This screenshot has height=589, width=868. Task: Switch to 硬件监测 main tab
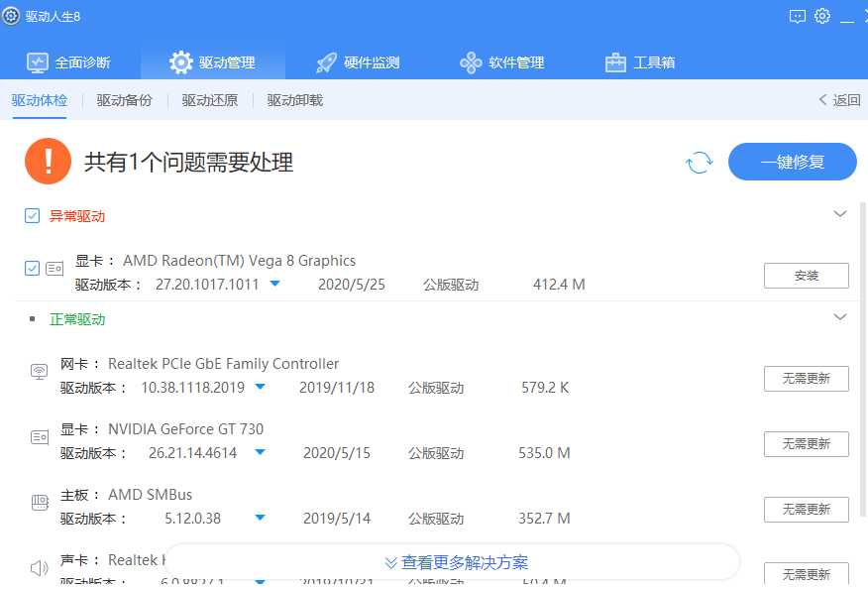[x=358, y=62]
